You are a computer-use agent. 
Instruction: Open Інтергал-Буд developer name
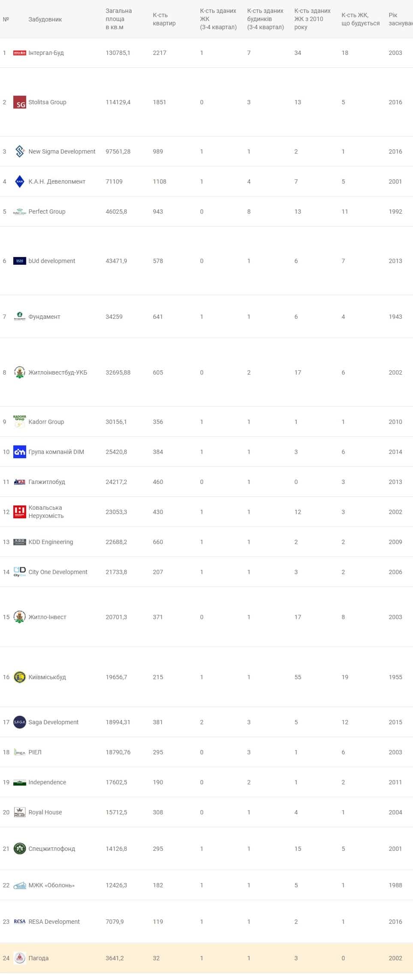(x=46, y=53)
